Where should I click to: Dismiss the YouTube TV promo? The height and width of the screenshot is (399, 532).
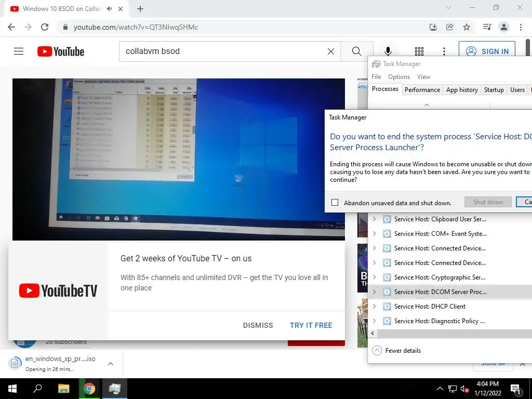(258, 325)
